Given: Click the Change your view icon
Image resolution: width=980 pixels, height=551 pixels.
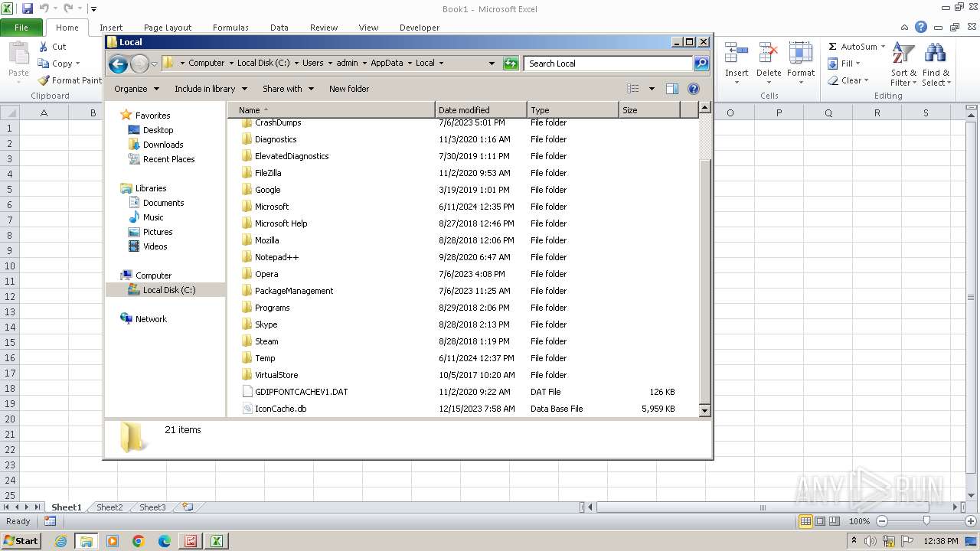Looking at the screenshot, I should [633, 89].
